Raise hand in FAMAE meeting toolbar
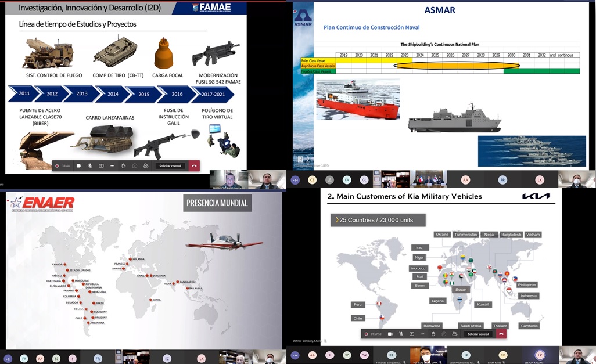596x364 pixels. coord(124,165)
